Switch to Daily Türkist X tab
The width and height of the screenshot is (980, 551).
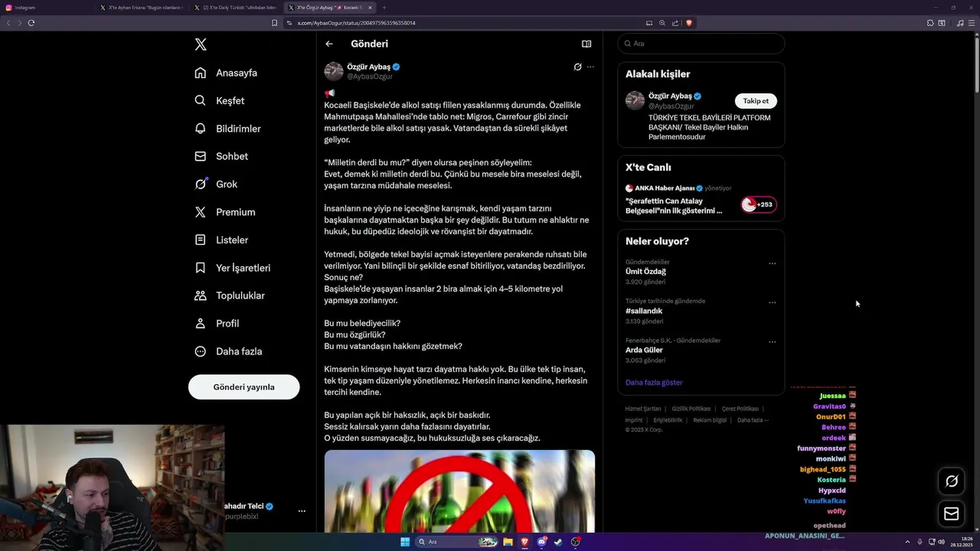point(237,8)
